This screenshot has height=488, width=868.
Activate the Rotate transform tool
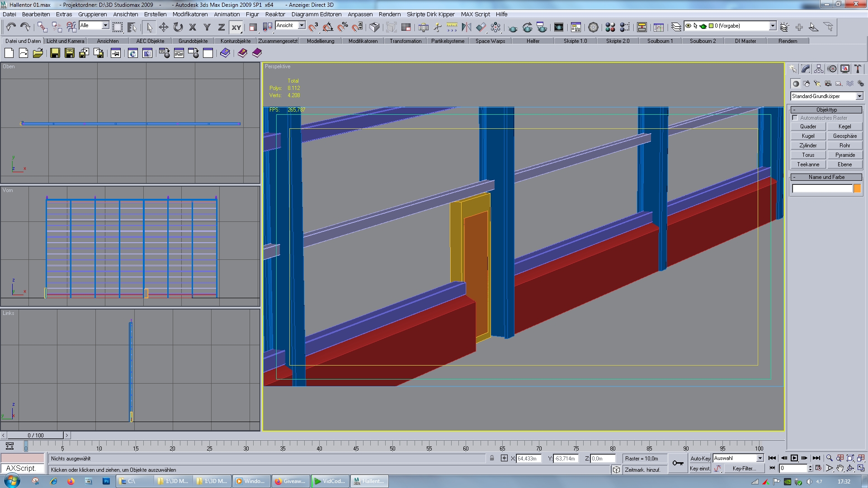pos(178,27)
